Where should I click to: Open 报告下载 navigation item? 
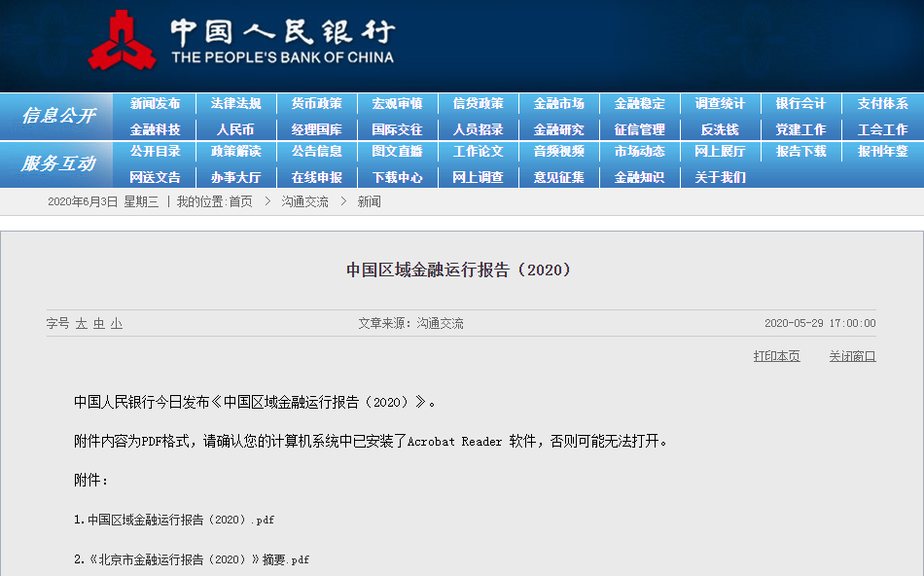tap(800, 152)
